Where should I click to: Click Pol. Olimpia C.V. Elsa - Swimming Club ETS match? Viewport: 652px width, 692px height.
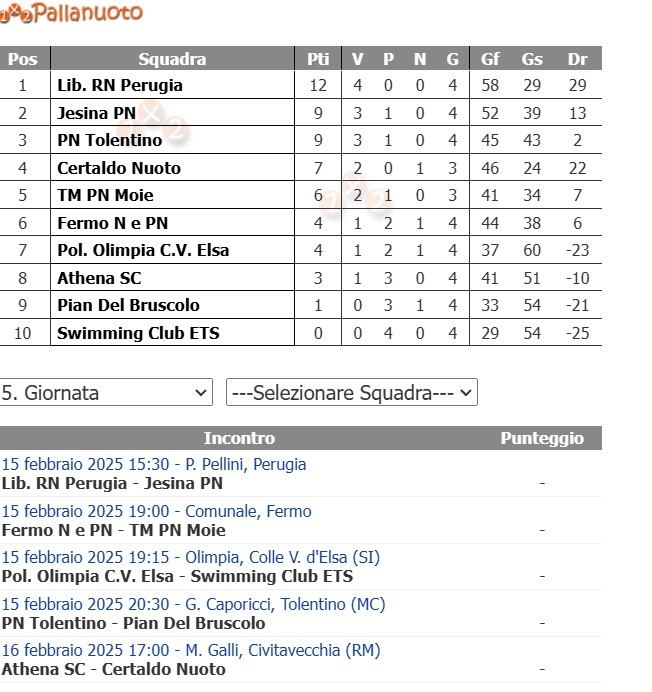[177, 576]
